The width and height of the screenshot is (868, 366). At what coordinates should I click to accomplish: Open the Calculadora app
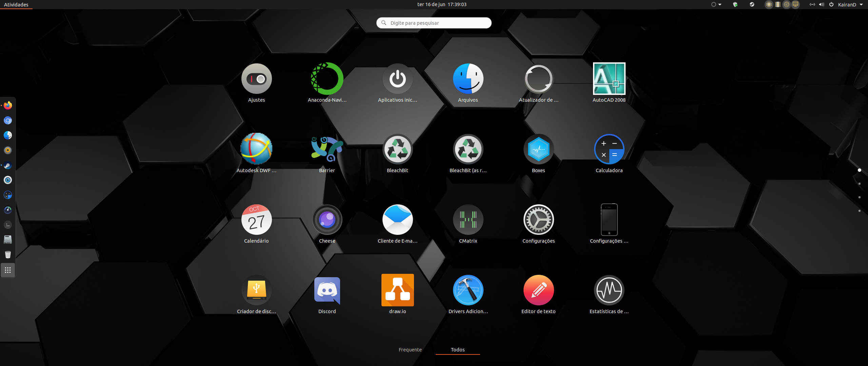(x=609, y=149)
